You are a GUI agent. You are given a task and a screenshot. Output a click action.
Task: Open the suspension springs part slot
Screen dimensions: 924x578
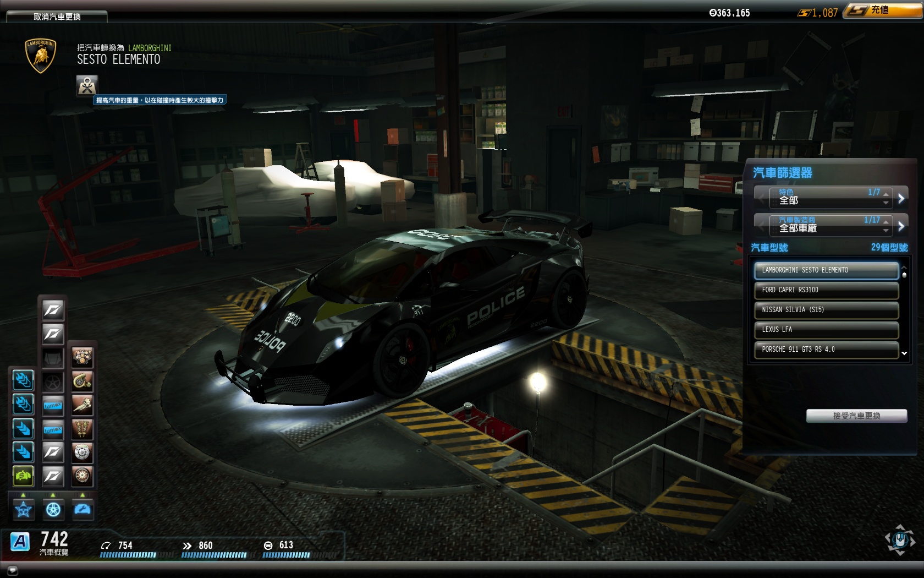82,429
